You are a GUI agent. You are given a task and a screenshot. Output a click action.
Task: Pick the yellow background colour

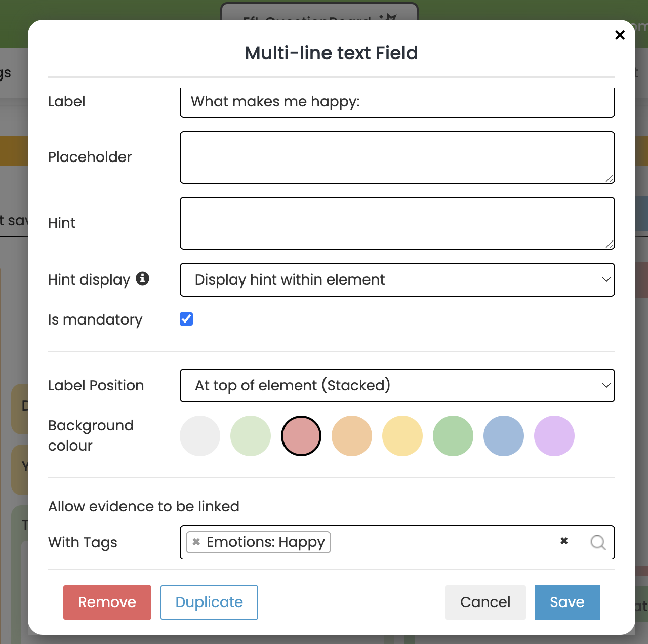[402, 436]
